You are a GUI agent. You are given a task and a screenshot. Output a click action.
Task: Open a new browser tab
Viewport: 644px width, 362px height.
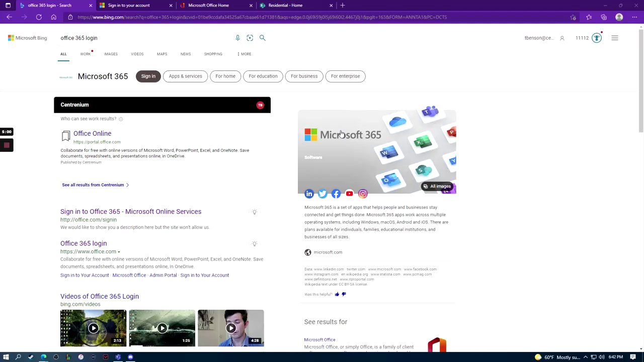tap(343, 5)
